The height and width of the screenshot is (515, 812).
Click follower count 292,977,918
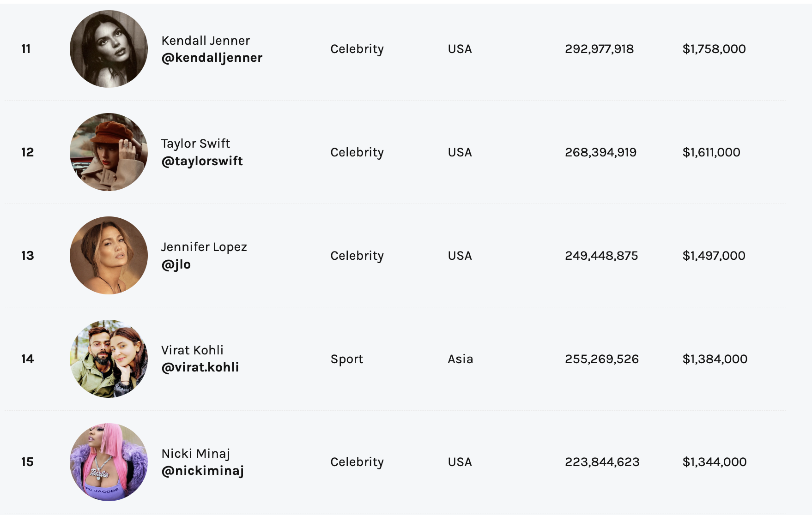click(x=599, y=49)
